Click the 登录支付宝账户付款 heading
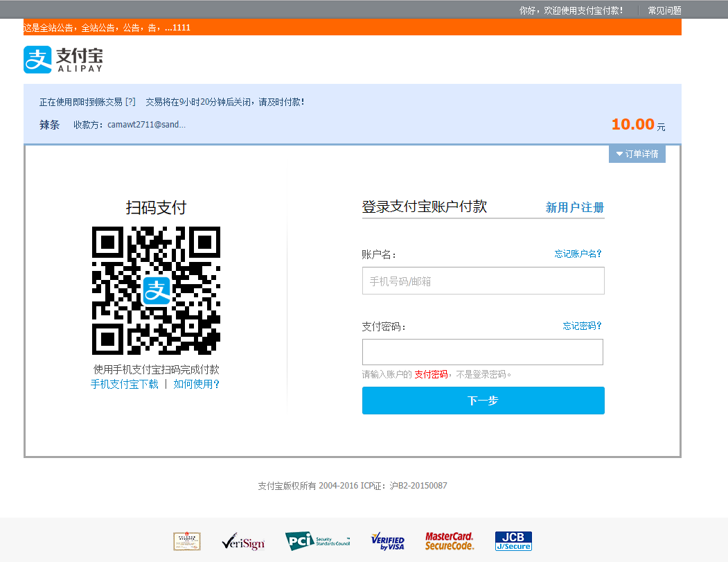Screen dimensions: 728x562 pyautogui.click(x=425, y=207)
